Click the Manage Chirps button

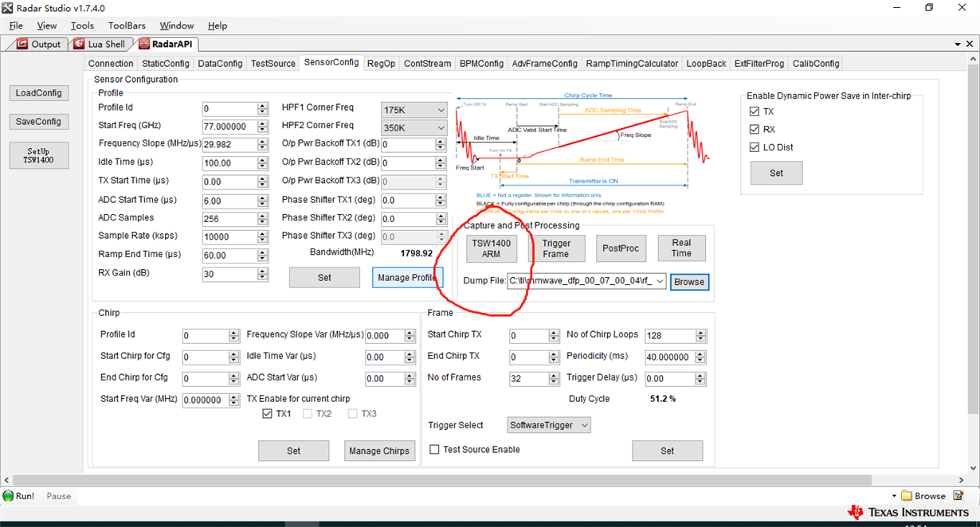point(379,451)
